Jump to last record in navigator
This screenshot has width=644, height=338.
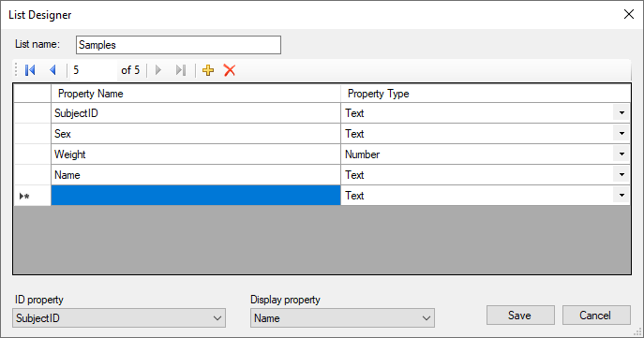click(181, 70)
